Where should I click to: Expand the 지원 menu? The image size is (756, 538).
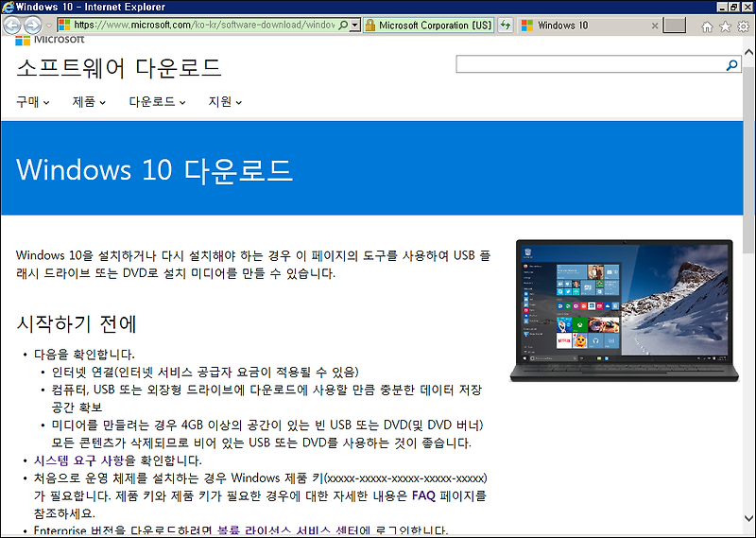(x=225, y=102)
